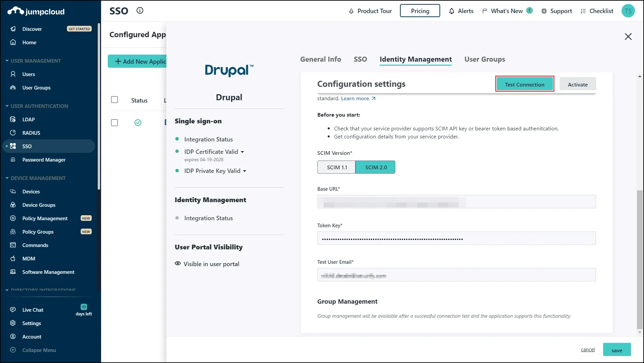This screenshot has width=644, height=363.
Task: Select the SSO grid icon
Action: (13, 146)
